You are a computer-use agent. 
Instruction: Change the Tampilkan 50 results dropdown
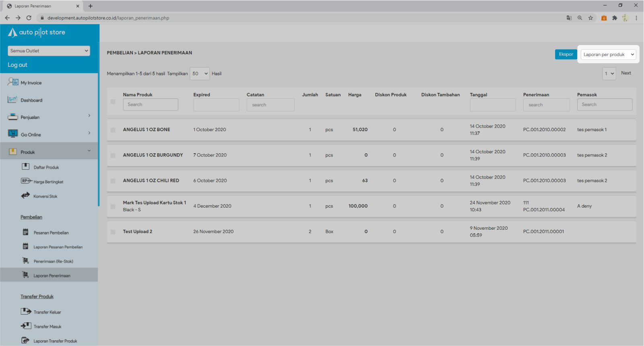coord(200,74)
